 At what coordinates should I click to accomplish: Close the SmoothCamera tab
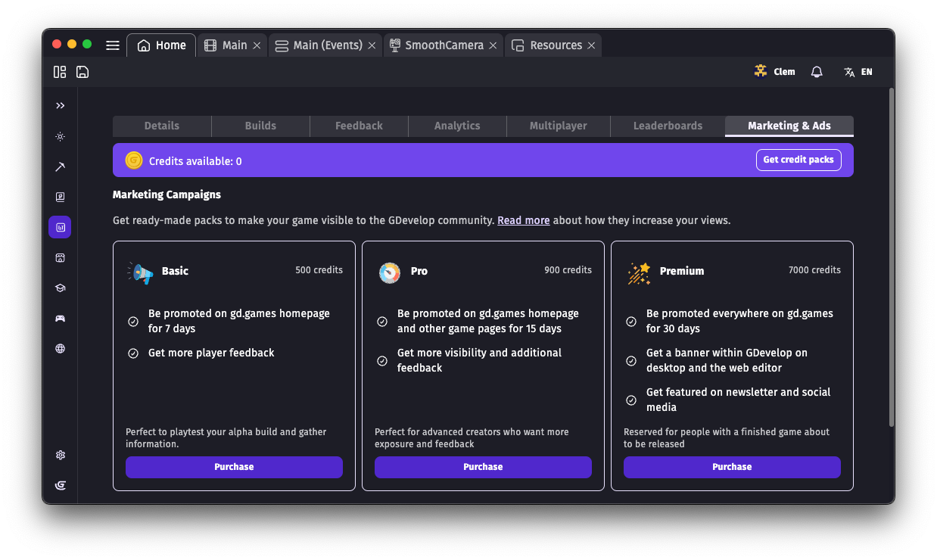493,45
